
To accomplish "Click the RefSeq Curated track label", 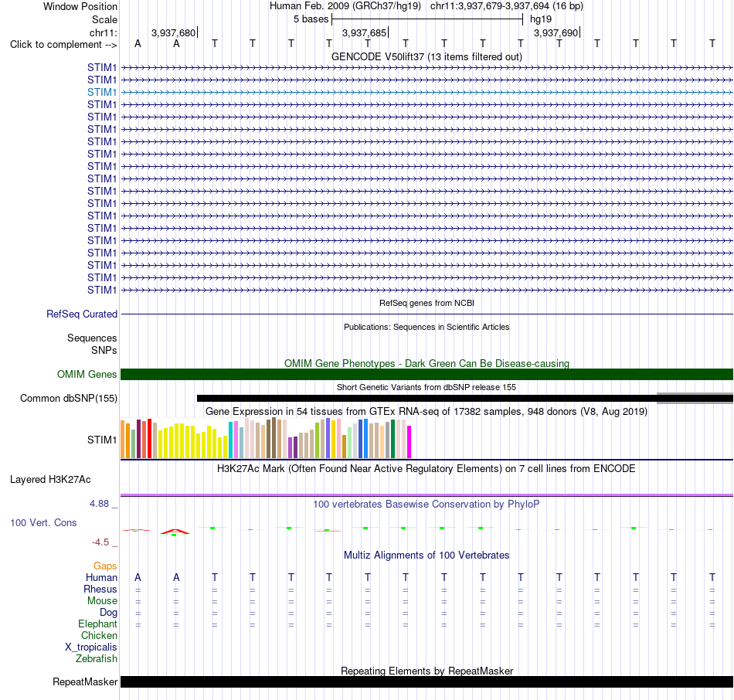I will [x=81, y=314].
